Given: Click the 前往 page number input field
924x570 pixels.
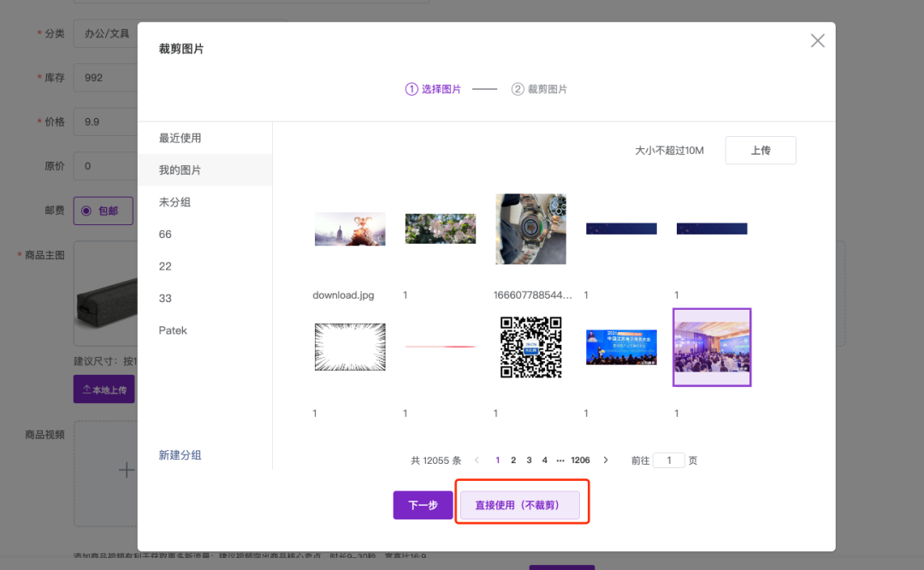Looking at the screenshot, I should (x=669, y=460).
